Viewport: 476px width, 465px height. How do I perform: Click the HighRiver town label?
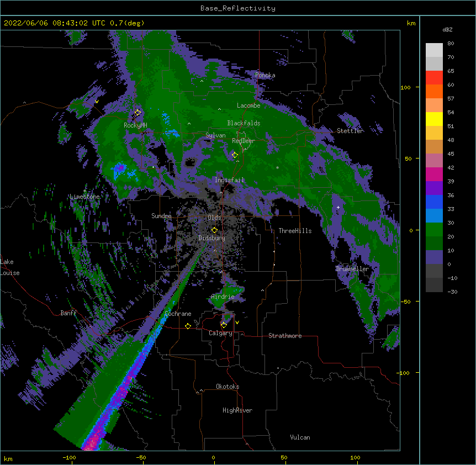(x=237, y=410)
